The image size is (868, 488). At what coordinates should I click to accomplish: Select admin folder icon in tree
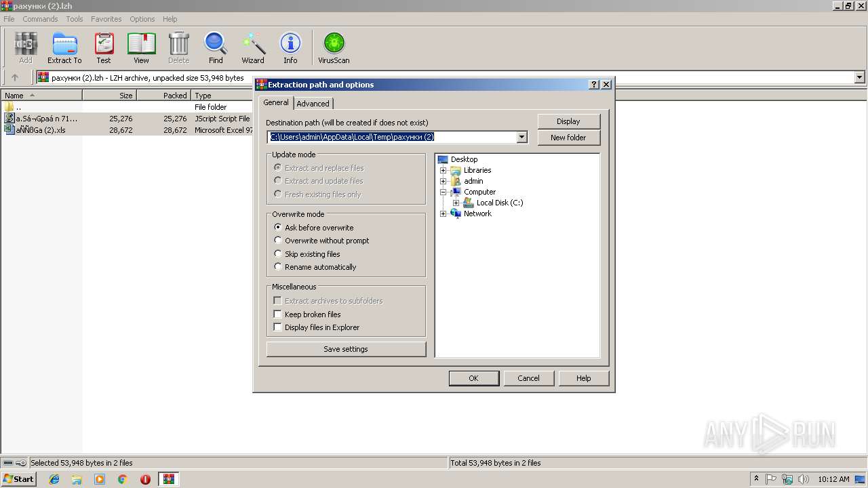[456, 181]
